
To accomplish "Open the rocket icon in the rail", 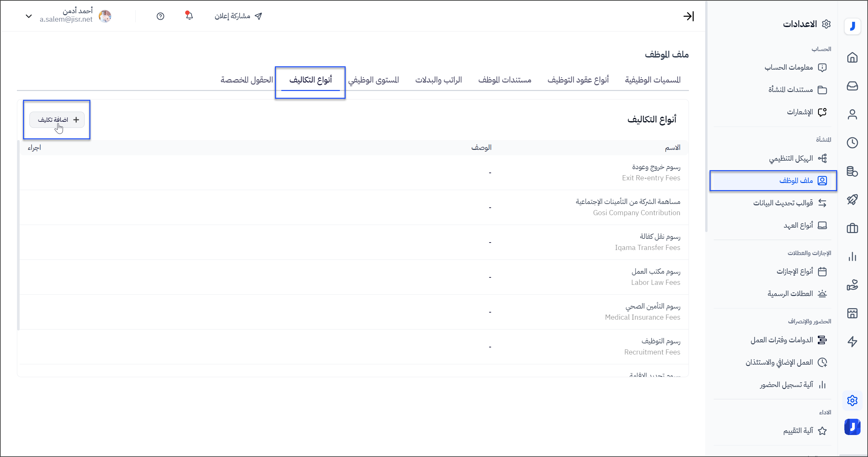I will click(x=852, y=200).
